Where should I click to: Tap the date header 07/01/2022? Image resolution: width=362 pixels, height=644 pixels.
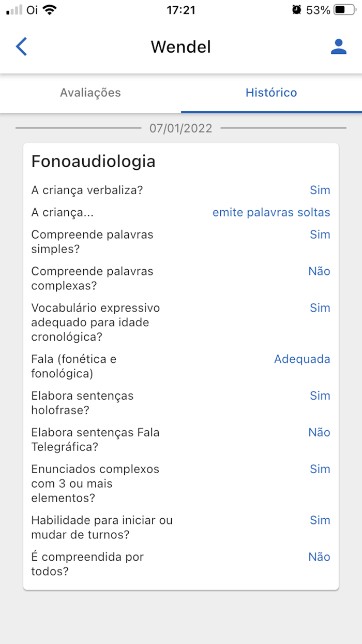180,128
